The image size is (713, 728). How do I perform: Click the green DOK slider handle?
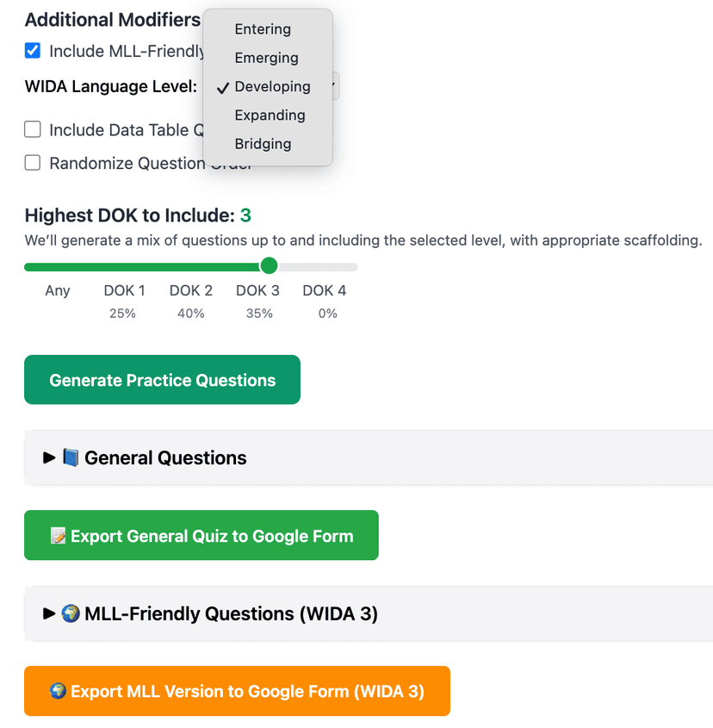(x=269, y=265)
